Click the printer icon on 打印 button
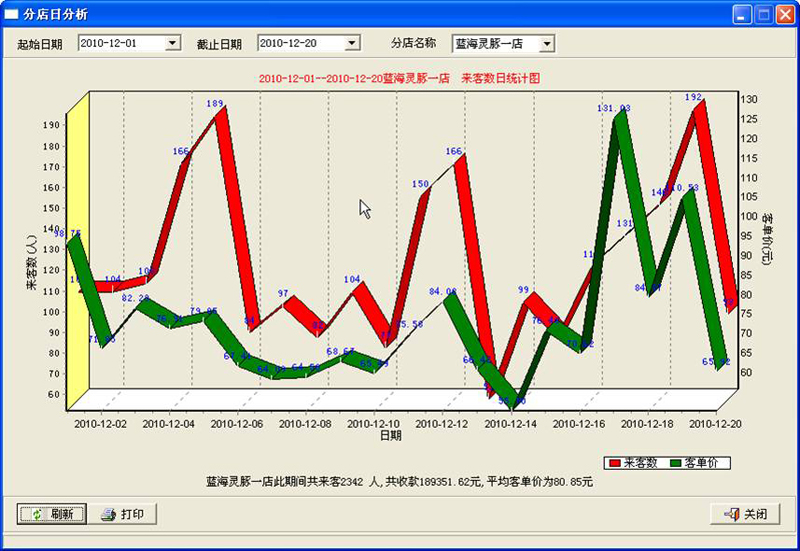 pyautogui.click(x=108, y=514)
